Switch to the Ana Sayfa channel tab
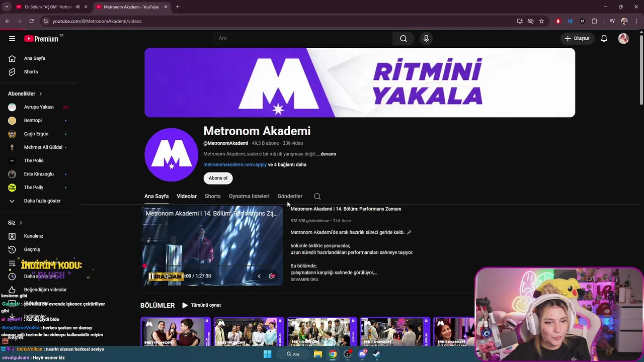 point(156,197)
